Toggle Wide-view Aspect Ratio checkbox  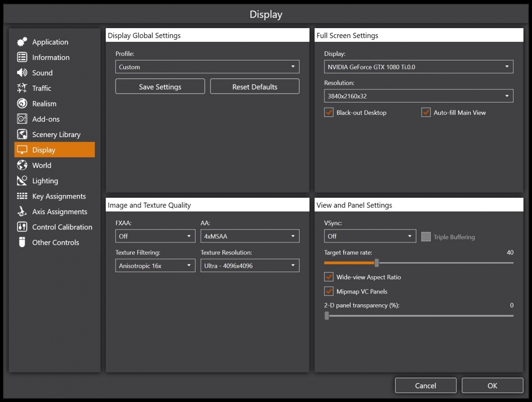pyautogui.click(x=329, y=277)
